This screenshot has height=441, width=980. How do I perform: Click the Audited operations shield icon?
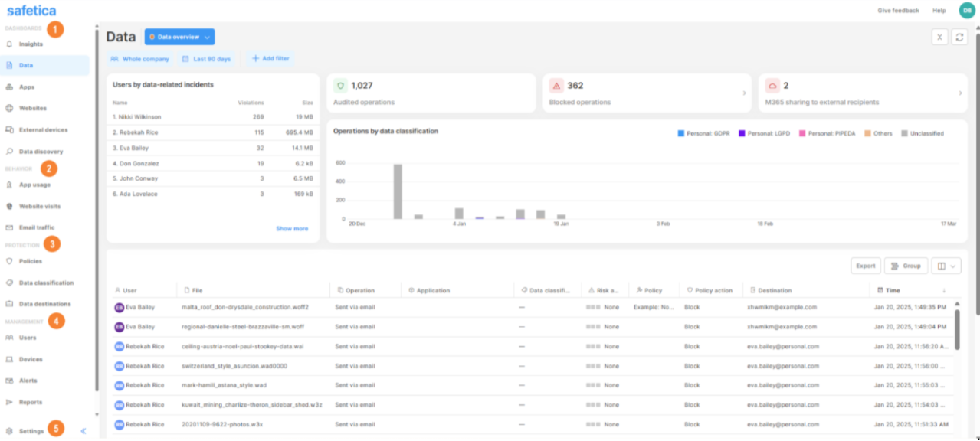point(340,86)
